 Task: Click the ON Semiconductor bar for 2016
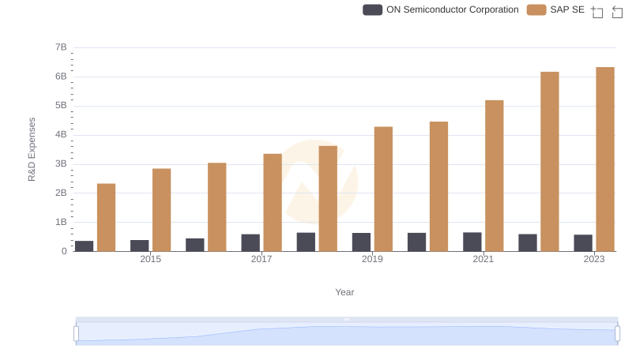point(195,245)
